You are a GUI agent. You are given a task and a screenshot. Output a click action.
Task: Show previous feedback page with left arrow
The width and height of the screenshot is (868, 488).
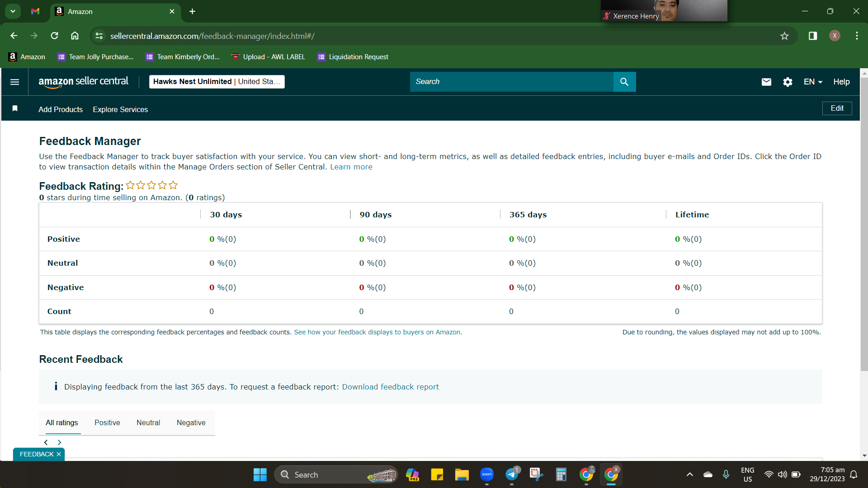[x=46, y=442]
